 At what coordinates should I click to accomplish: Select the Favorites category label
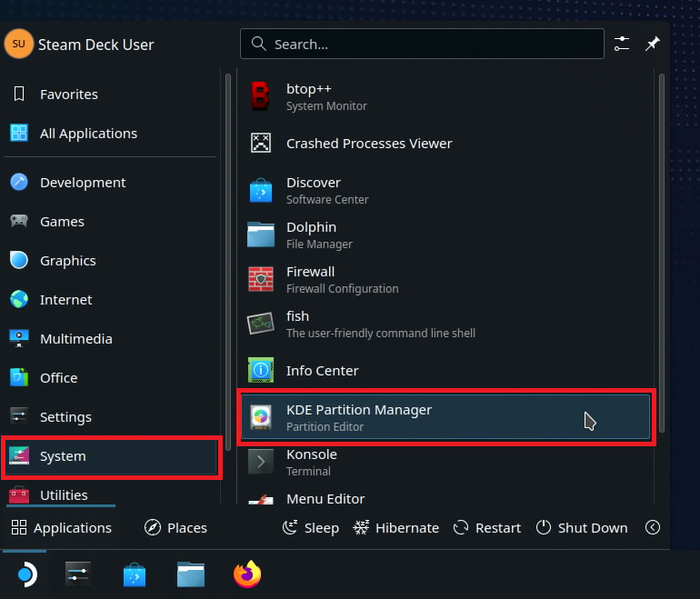point(69,95)
